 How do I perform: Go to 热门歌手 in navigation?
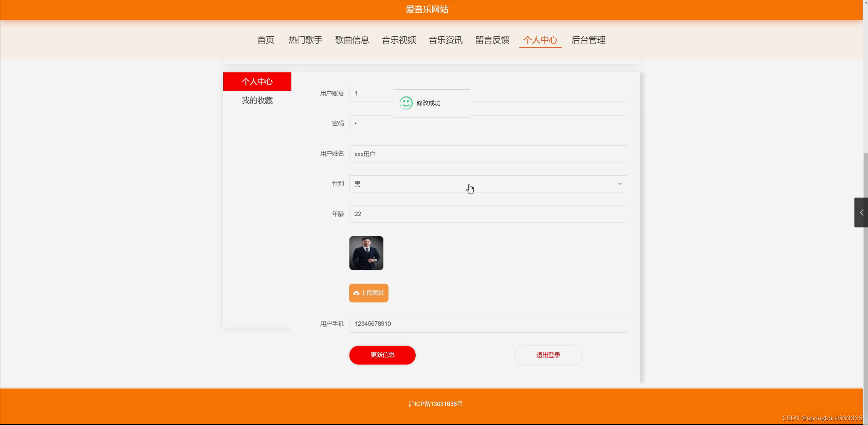coord(305,40)
